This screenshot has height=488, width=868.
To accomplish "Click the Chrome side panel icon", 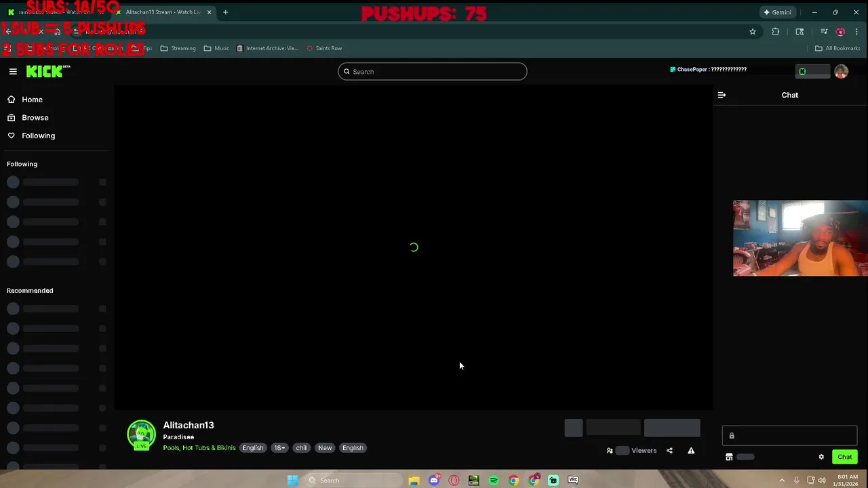I will [800, 31].
